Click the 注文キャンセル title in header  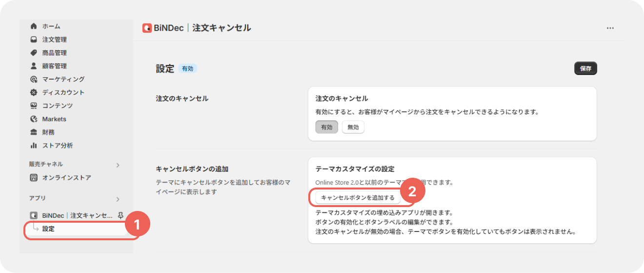pos(222,28)
